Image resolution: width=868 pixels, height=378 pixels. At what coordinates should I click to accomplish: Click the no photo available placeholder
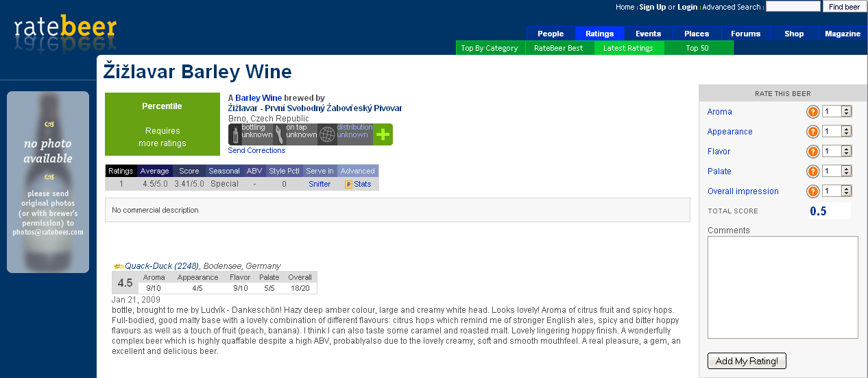[x=48, y=182]
